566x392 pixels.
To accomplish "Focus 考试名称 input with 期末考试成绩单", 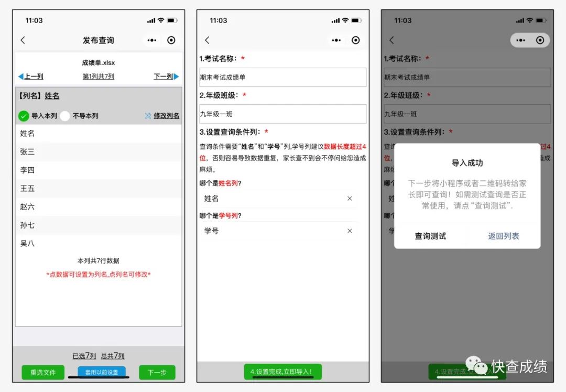I will 282,77.
